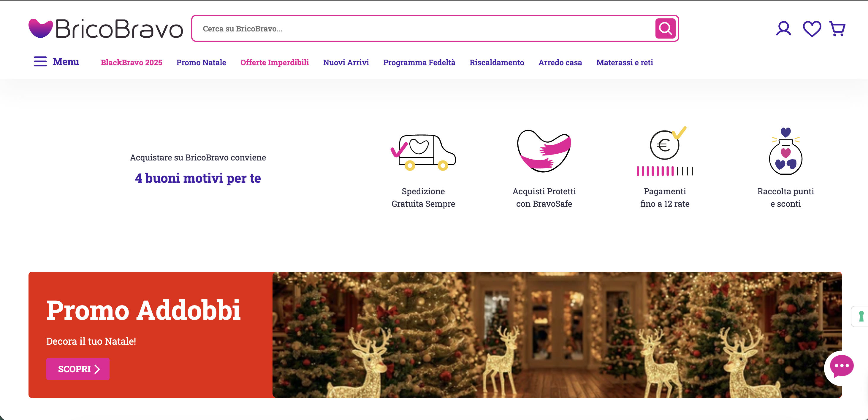Visit the Riscaldamento category

[x=497, y=62]
